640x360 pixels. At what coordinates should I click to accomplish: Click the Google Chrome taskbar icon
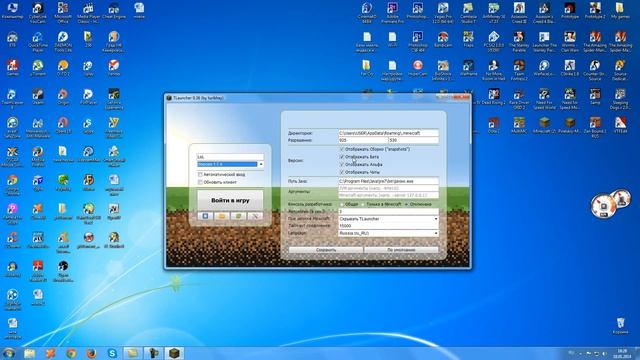click(71, 353)
